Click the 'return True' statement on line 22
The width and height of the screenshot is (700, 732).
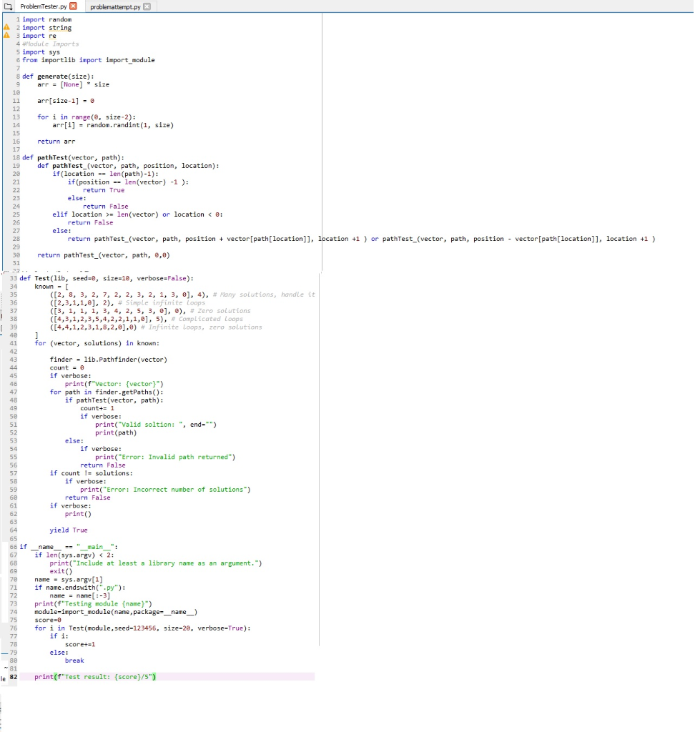(104, 190)
